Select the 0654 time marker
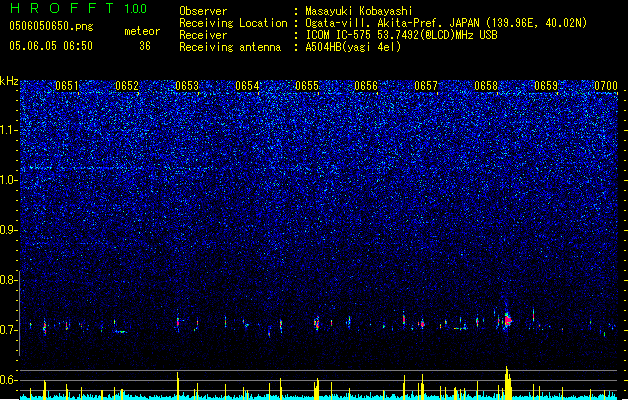Image resolution: width=629 pixels, height=400 pixels. [247, 86]
